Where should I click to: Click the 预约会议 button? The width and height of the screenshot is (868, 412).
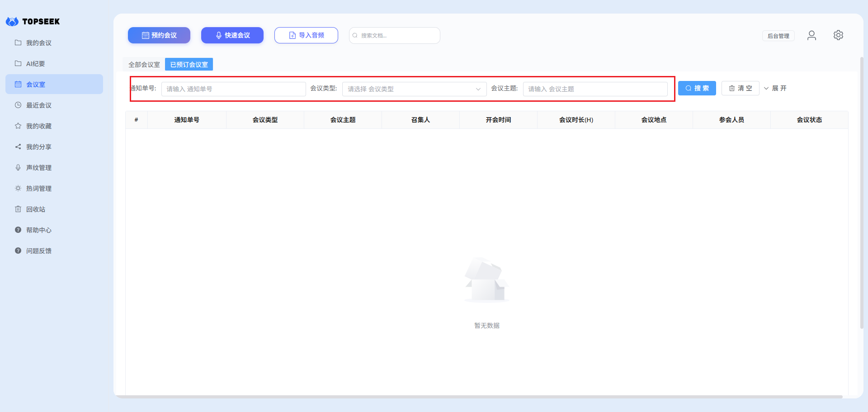[159, 35]
